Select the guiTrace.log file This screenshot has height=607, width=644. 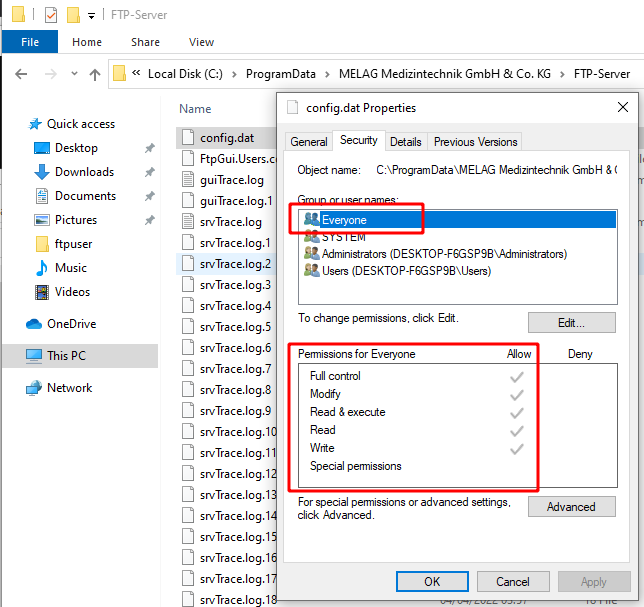point(232,180)
